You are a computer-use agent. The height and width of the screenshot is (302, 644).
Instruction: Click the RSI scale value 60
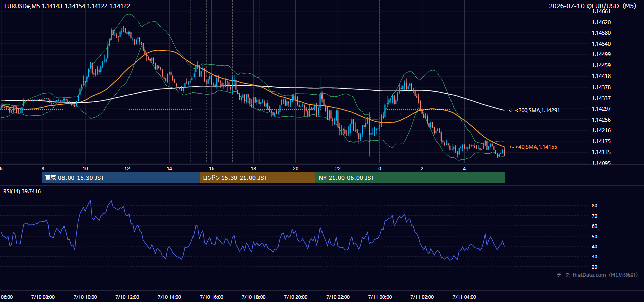pos(594,226)
